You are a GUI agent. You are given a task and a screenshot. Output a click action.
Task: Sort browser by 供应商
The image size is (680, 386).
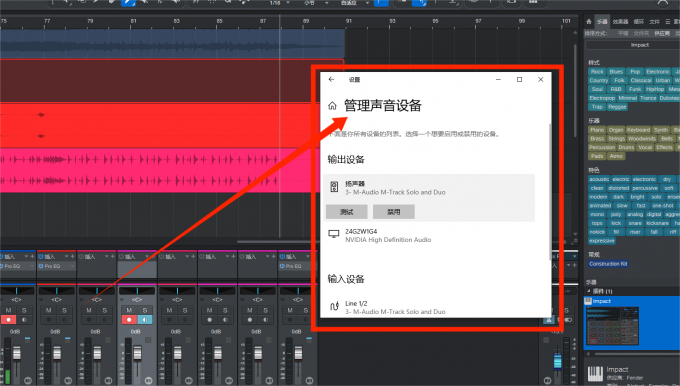[x=662, y=33]
